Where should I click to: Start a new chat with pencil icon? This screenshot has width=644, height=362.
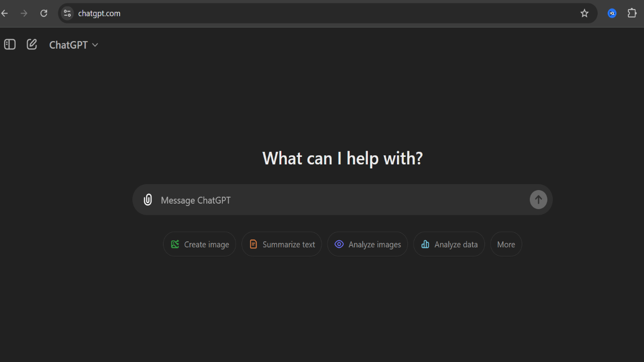click(x=32, y=44)
